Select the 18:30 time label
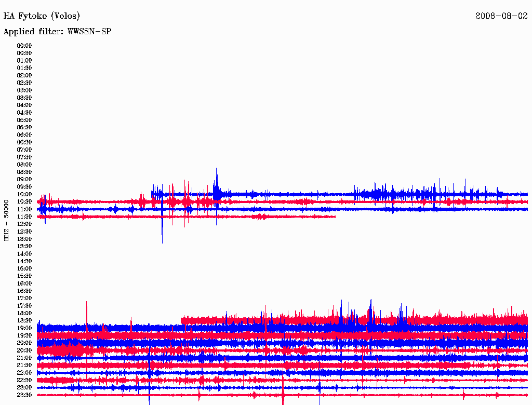 (x=24, y=320)
